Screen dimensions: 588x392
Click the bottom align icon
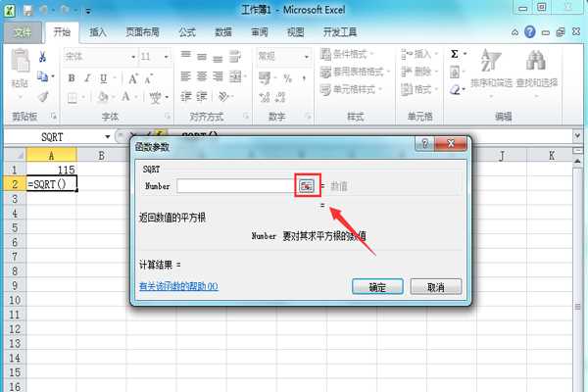(x=218, y=58)
